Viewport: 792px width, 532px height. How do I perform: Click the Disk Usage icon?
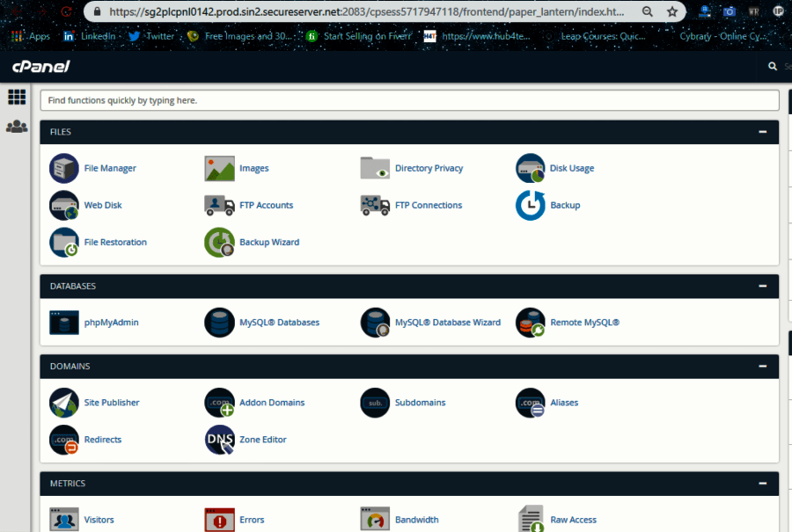[x=531, y=168]
